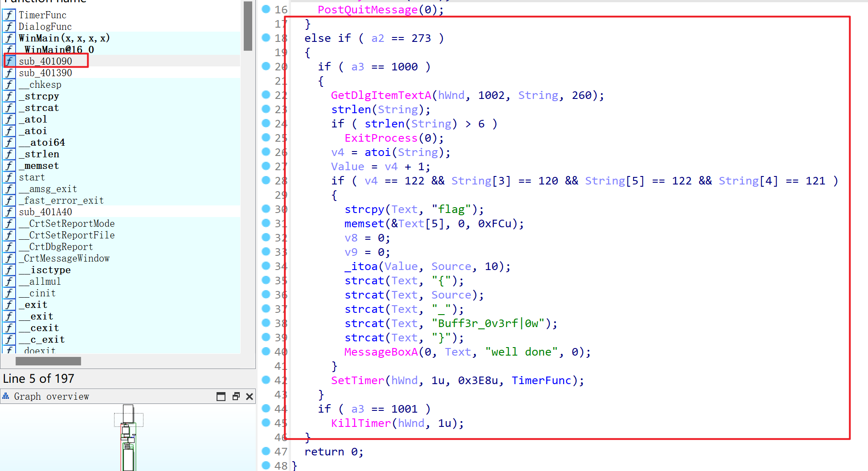Select _atol function entry

[x=33, y=119]
